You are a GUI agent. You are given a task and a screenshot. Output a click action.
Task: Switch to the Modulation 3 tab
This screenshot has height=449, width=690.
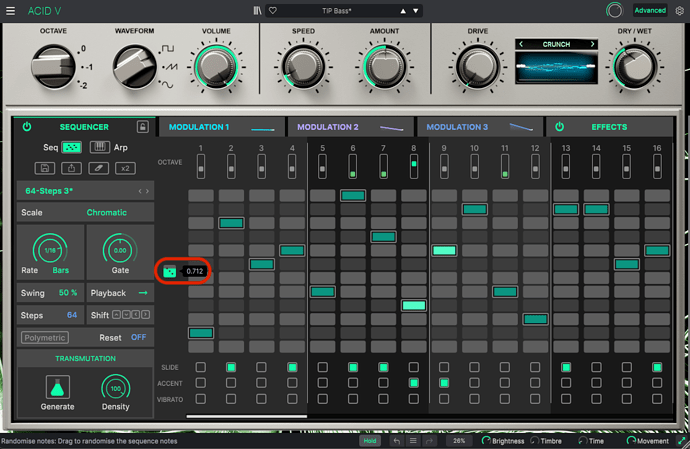(x=480, y=127)
